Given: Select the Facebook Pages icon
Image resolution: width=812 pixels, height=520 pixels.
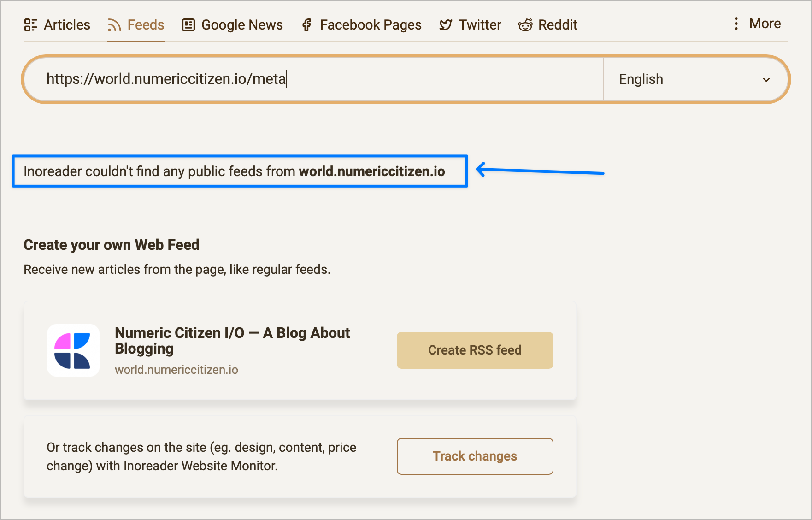Looking at the screenshot, I should tap(306, 24).
